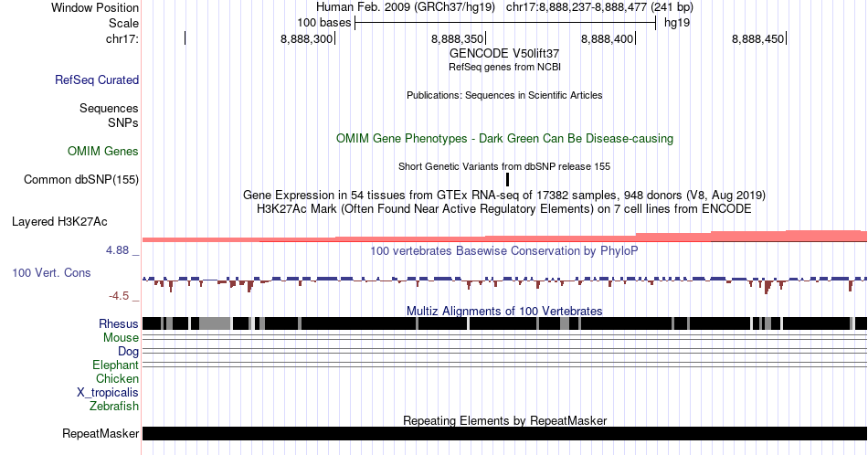The width and height of the screenshot is (868, 455).
Task: Open GENCODE V50lift37 track title
Action: pyautogui.click(x=504, y=54)
